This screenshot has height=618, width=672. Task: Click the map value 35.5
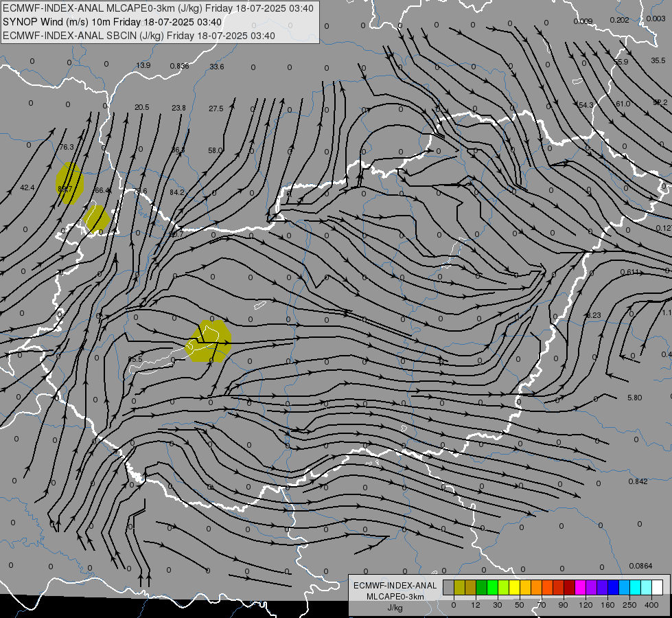coord(658,60)
